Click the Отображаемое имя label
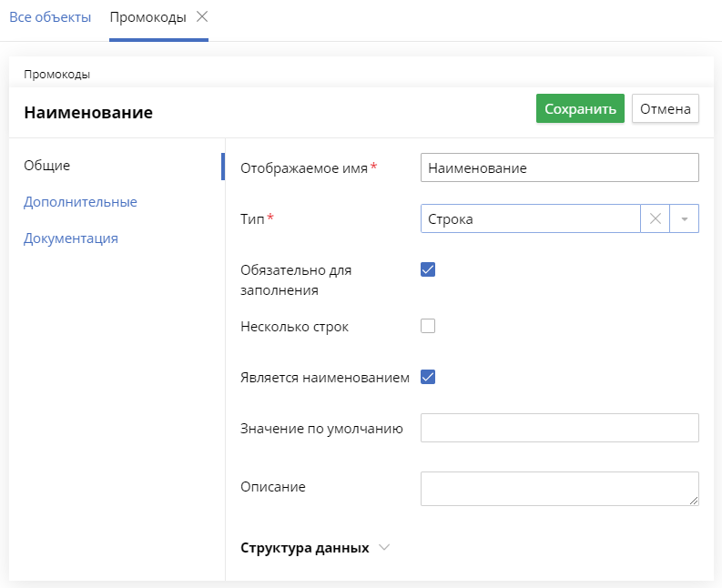This screenshot has width=722, height=588. tap(304, 168)
